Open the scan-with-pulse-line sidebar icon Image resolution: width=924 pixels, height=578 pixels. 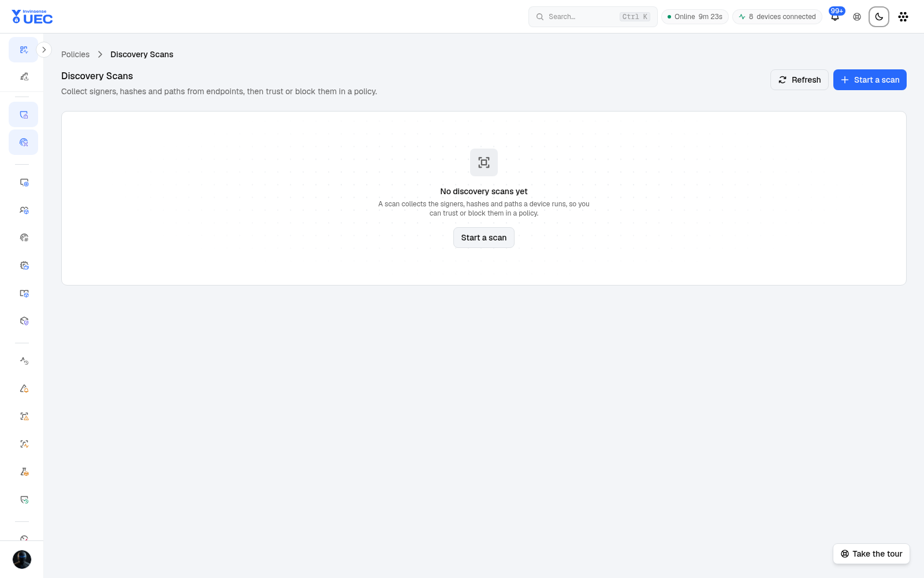(24, 444)
